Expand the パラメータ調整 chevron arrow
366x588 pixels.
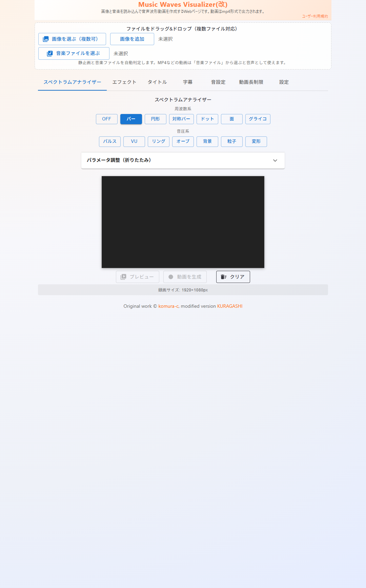click(275, 160)
